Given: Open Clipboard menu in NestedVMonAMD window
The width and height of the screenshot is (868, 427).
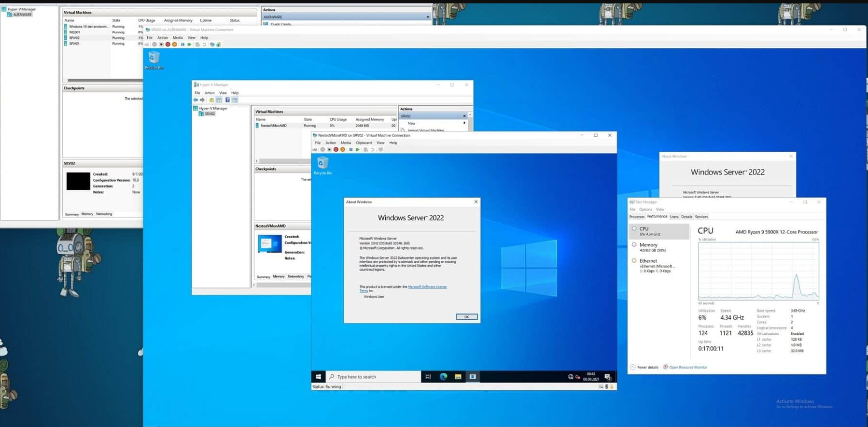Looking at the screenshot, I should click(364, 143).
